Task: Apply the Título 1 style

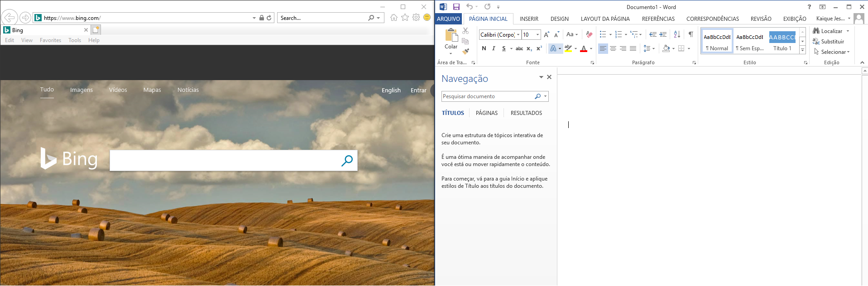Action: (x=782, y=41)
